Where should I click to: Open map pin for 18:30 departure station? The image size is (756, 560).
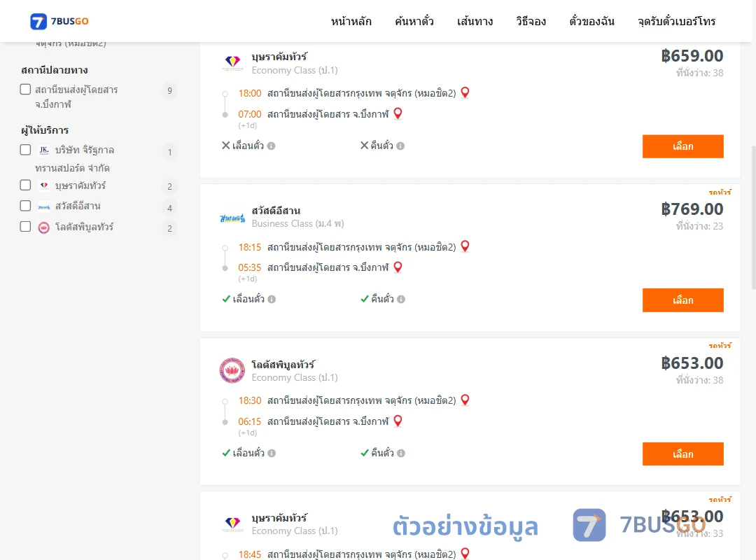point(465,400)
